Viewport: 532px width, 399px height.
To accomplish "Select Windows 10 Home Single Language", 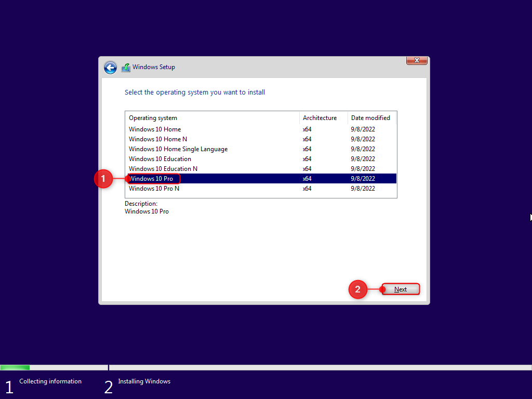I will click(x=261, y=149).
